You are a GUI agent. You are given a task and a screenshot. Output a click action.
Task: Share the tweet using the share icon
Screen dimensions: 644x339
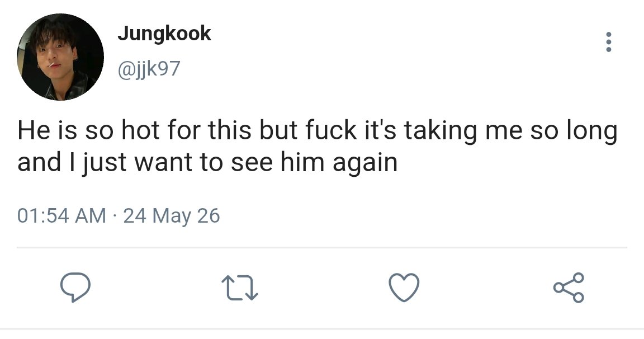pos(569,287)
